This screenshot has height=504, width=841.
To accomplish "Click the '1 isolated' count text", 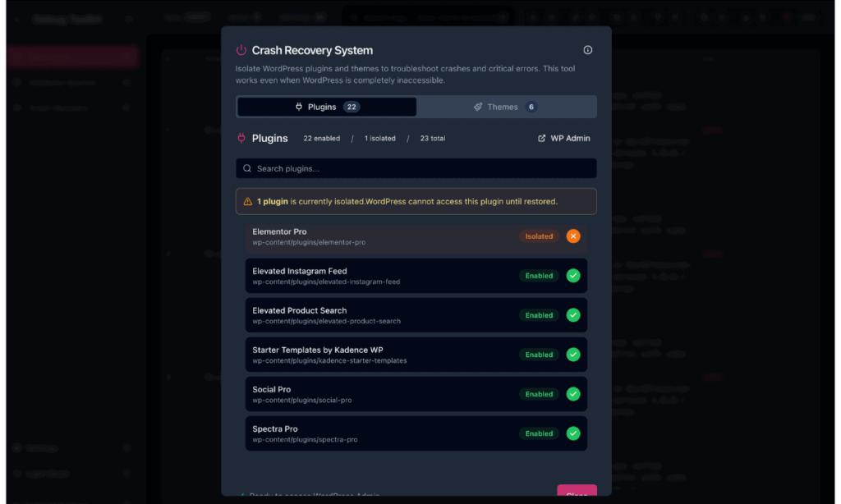I will coord(379,139).
